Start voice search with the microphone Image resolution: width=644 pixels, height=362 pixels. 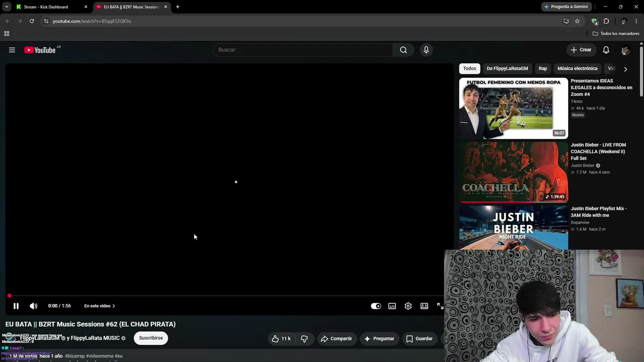pos(426,50)
